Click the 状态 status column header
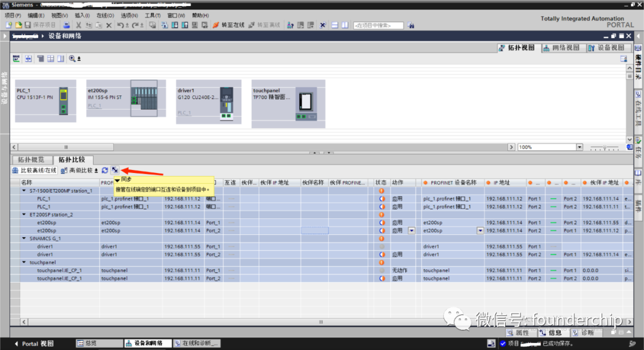Screen dimensions: 644x350 (382, 182)
